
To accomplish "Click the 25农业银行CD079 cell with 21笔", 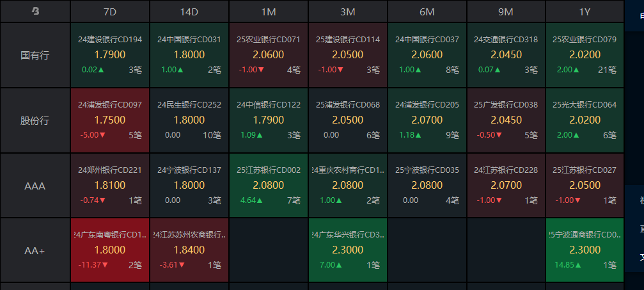I will 585,55.
